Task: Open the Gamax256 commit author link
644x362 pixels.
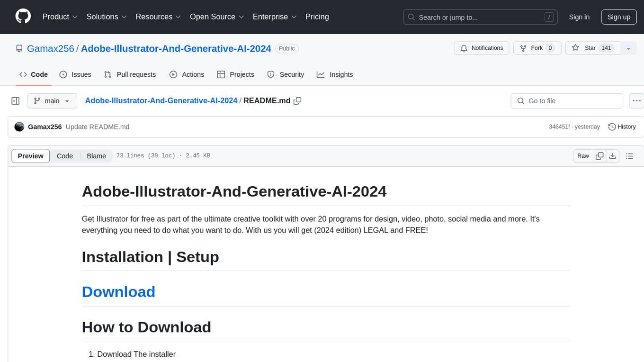Action: [45, 127]
